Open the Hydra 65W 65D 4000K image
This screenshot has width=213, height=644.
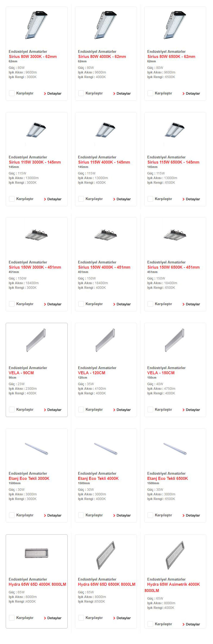click(36, 553)
